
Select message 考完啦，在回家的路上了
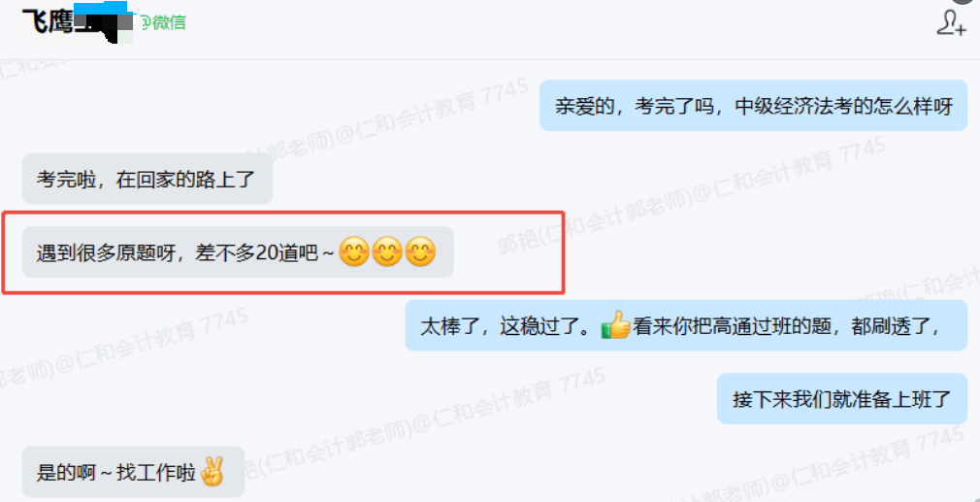point(147,179)
